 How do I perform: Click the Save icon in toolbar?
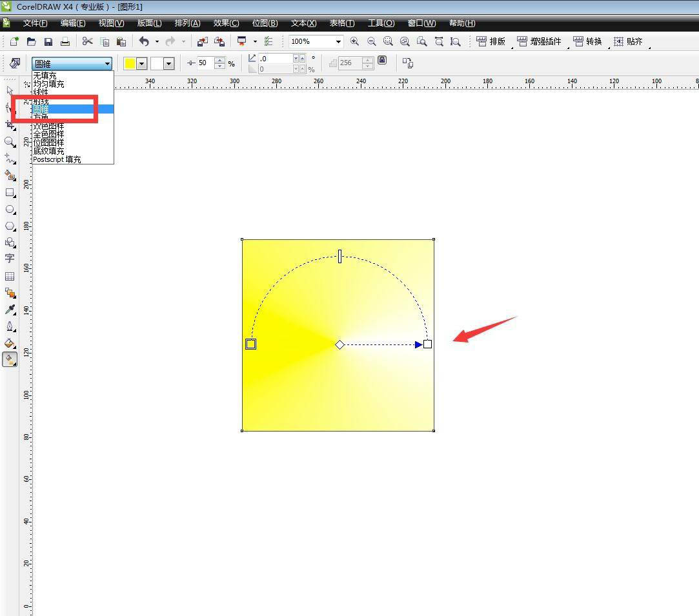pos(48,41)
